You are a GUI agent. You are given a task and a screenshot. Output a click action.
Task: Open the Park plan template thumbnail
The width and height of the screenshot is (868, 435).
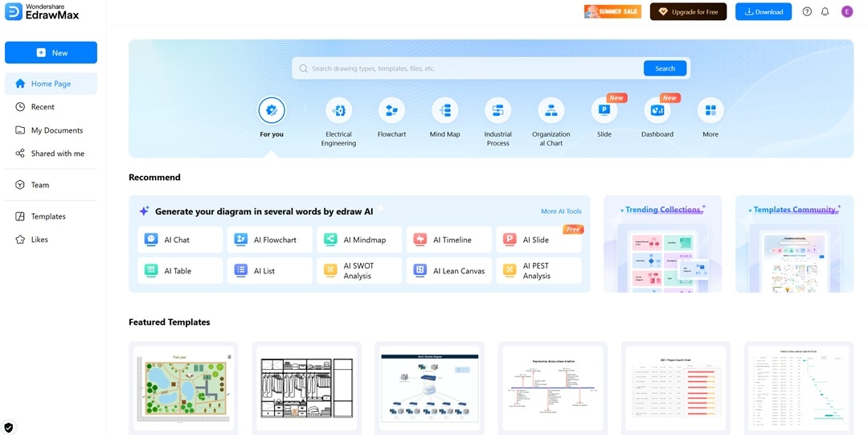click(x=184, y=388)
